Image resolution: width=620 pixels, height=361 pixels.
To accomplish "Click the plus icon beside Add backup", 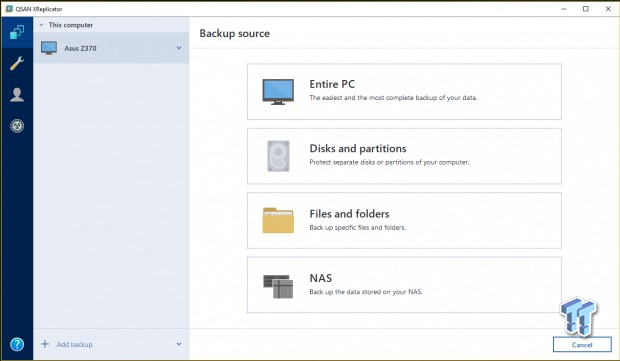I will click(45, 344).
